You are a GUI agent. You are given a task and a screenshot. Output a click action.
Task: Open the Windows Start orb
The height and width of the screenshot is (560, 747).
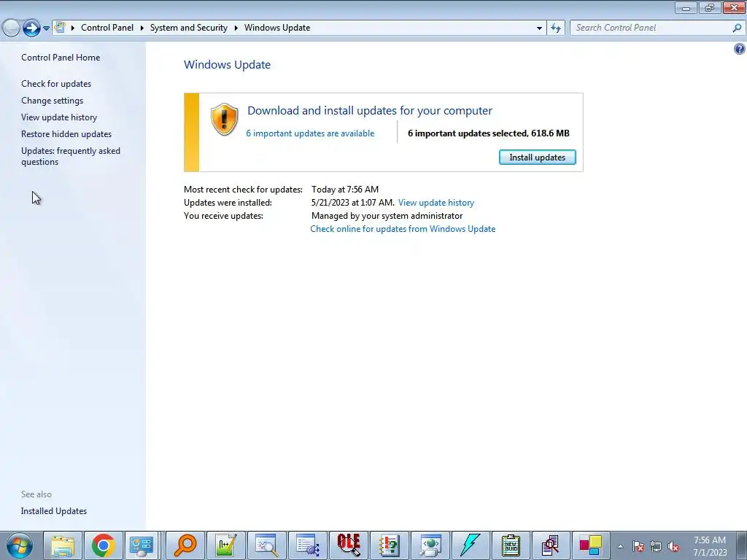(20, 545)
